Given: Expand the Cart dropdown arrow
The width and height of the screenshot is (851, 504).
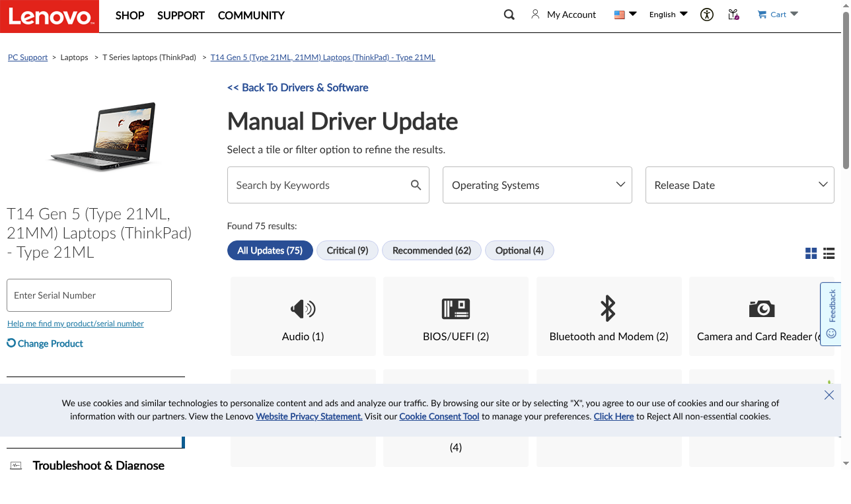Looking at the screenshot, I should (x=794, y=14).
